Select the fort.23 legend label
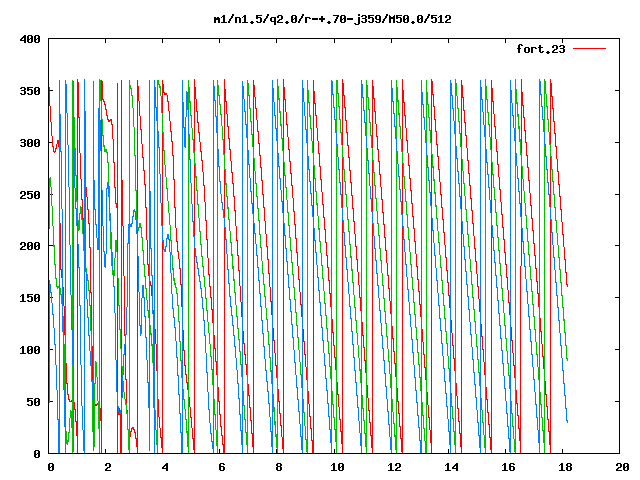The height and width of the screenshot is (480, 640). [540, 49]
